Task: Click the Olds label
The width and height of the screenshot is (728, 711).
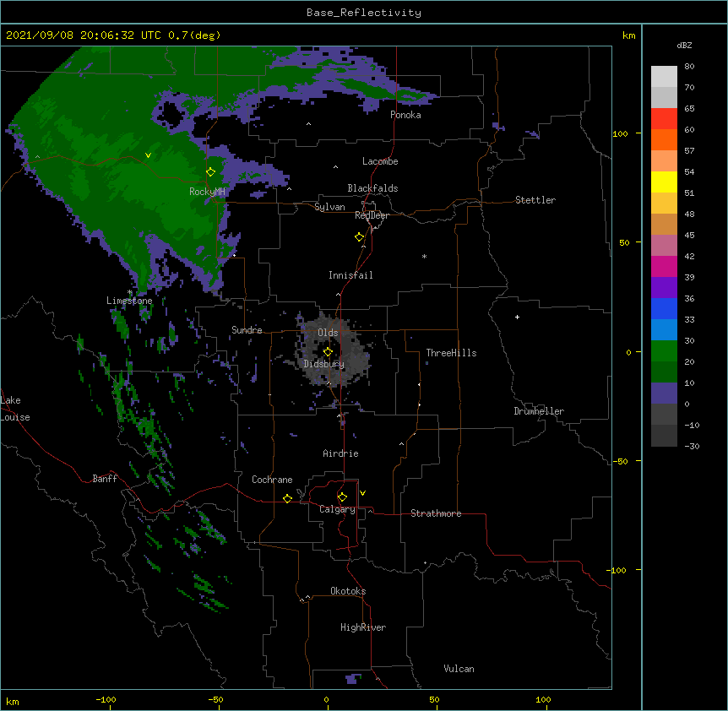Action: [x=328, y=333]
